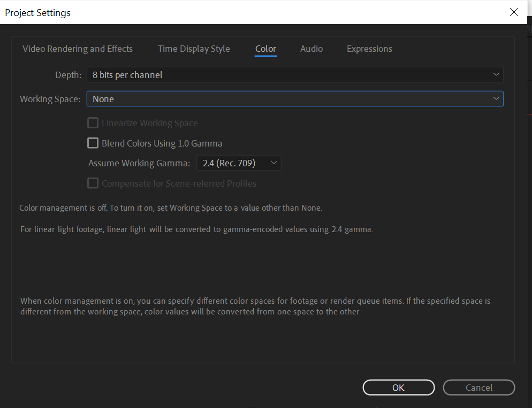This screenshot has width=532, height=408.
Task: Expand the Working Space dropdown
Action: 294,98
